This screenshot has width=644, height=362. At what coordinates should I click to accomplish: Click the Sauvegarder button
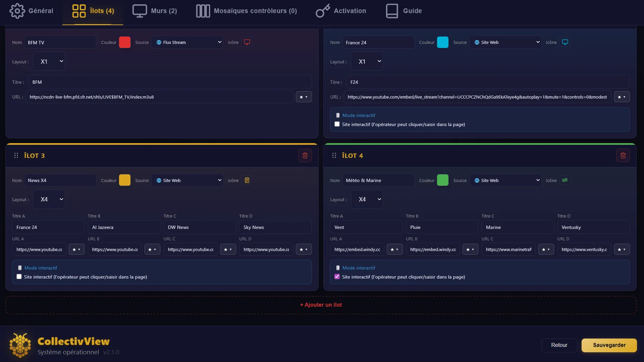609,345
